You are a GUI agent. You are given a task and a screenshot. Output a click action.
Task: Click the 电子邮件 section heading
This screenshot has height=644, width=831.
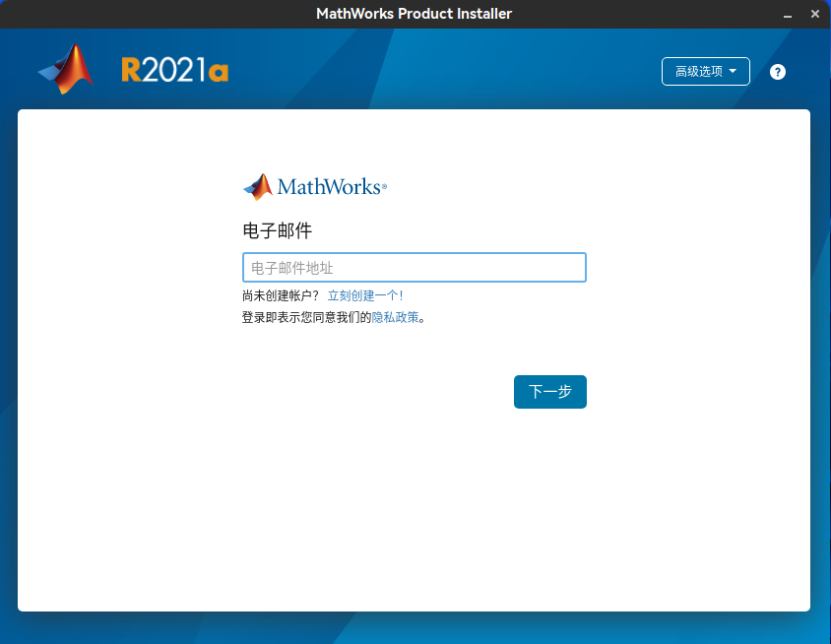266,230
